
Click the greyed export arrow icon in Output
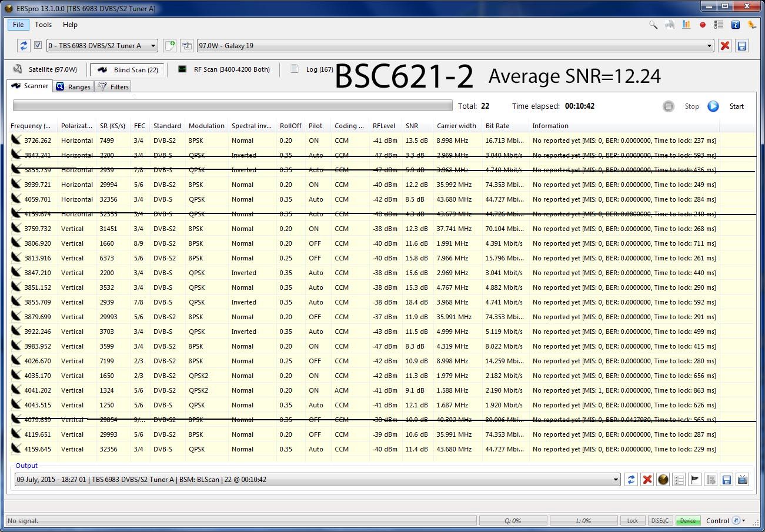pos(711,480)
